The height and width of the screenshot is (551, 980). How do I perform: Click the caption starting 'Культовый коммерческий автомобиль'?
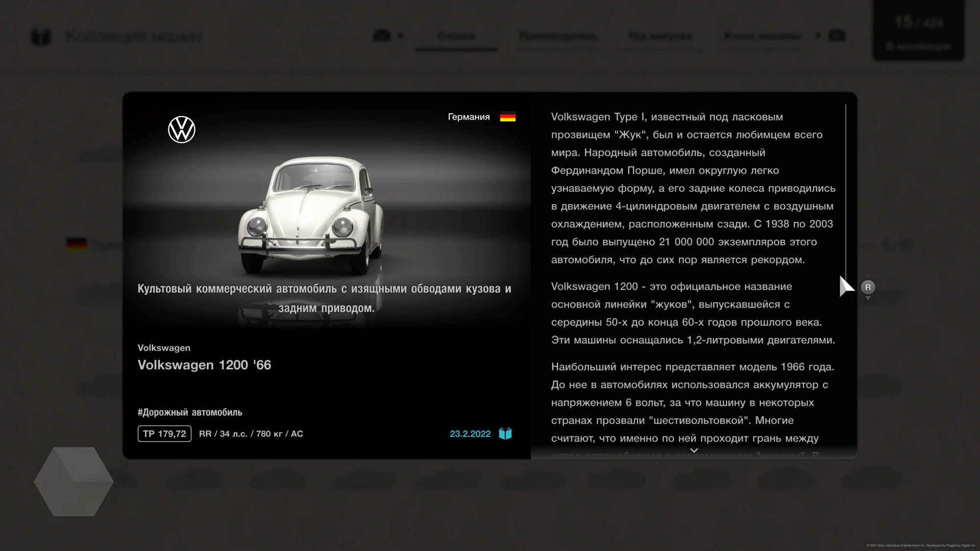324,298
